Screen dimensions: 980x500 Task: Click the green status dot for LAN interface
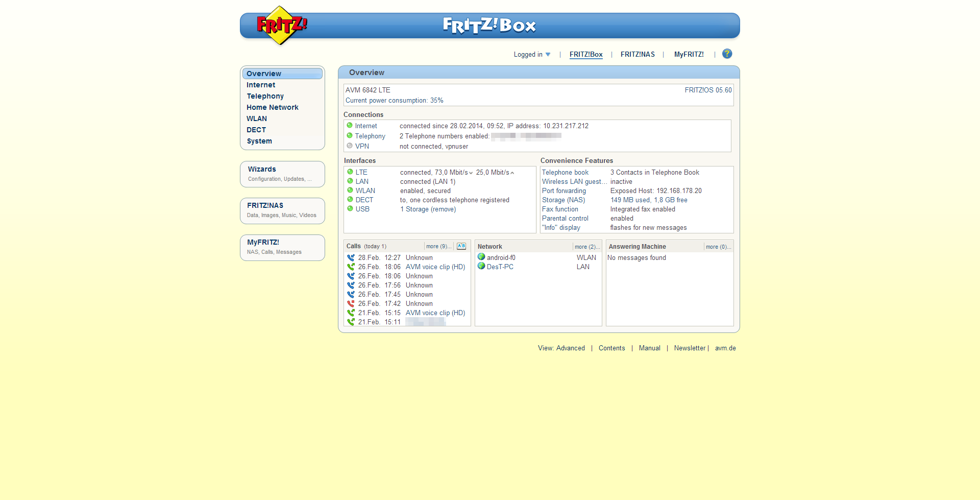tap(350, 181)
